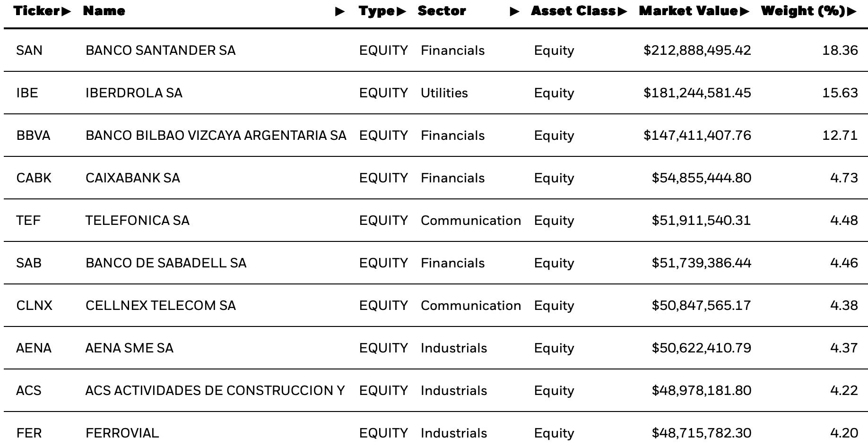Click the Asset Class header label
Image resolution: width=868 pixels, height=446 pixels.
click(573, 11)
